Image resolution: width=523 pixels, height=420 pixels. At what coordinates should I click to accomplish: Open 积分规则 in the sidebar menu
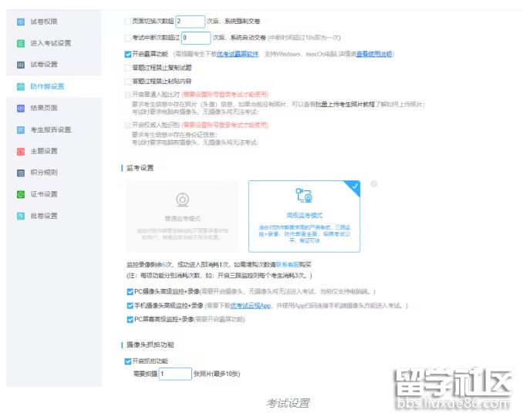tap(44, 173)
